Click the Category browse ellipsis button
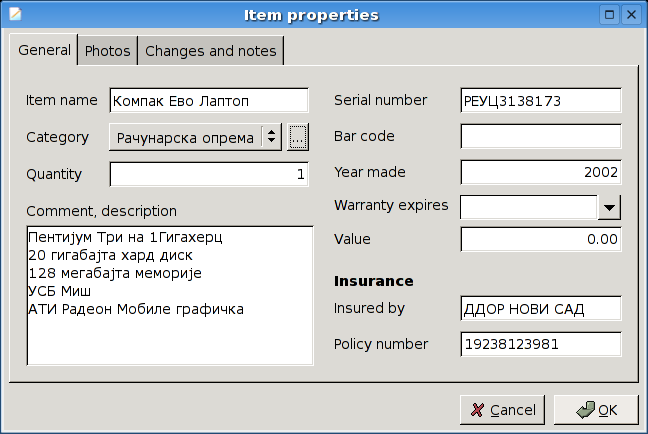The image size is (648, 434). click(298, 137)
